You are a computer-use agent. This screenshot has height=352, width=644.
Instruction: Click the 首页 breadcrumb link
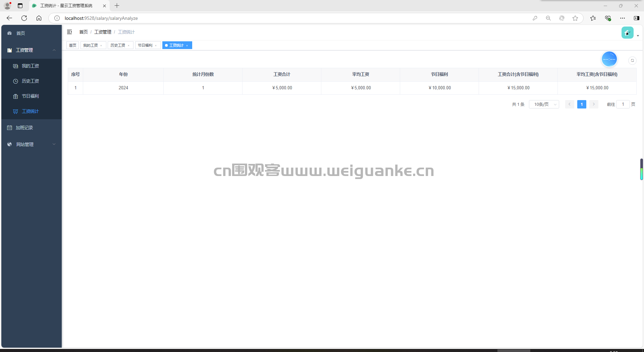(84, 32)
